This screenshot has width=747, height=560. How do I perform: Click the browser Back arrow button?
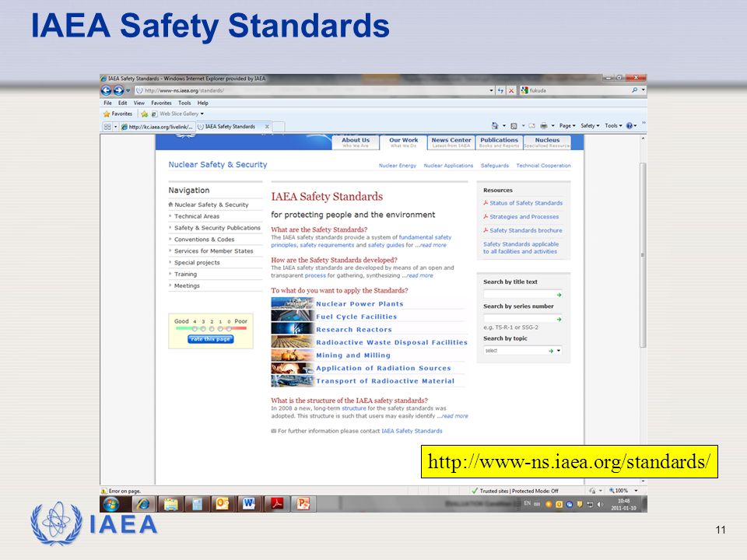pos(107,90)
